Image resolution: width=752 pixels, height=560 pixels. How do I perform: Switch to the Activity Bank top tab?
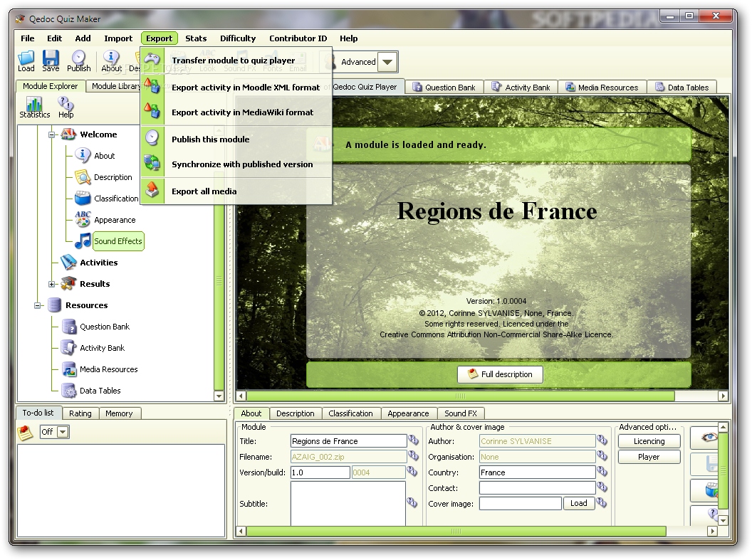pos(521,88)
